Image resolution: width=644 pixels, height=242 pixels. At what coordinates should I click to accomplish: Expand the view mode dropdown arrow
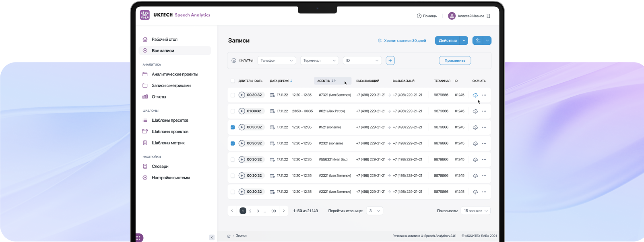tap(487, 41)
